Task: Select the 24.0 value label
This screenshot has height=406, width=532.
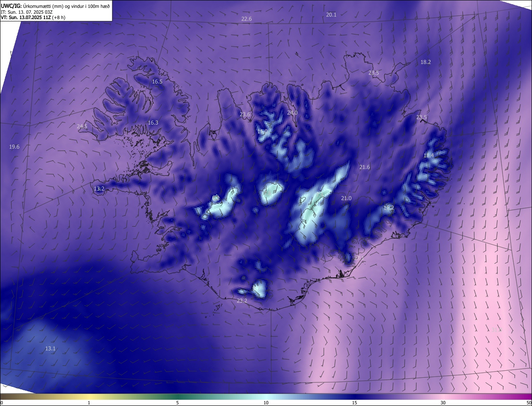Action: [x=292, y=113]
